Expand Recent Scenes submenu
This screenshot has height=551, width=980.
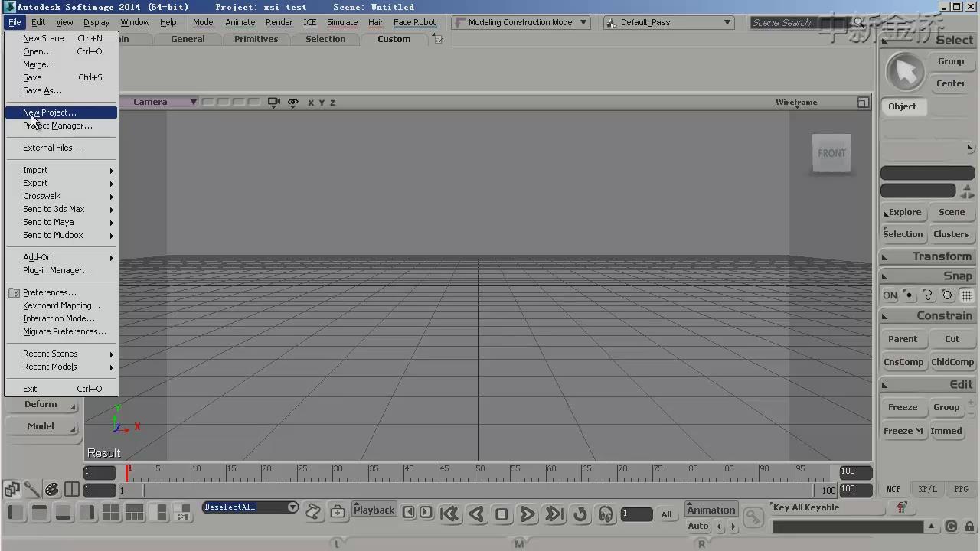coord(61,354)
